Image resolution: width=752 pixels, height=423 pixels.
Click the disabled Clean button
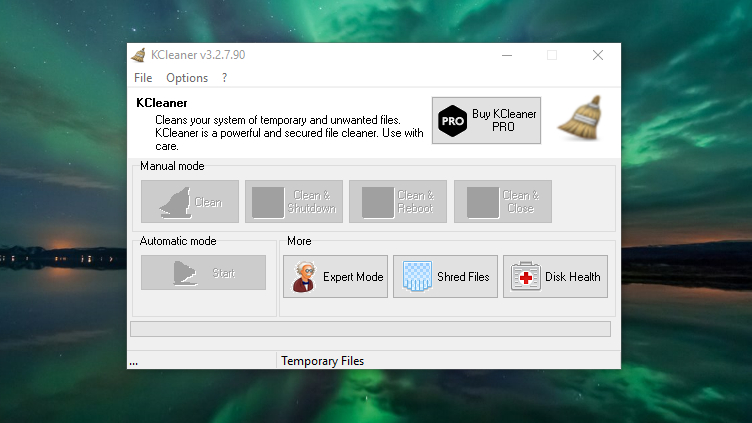click(x=190, y=201)
